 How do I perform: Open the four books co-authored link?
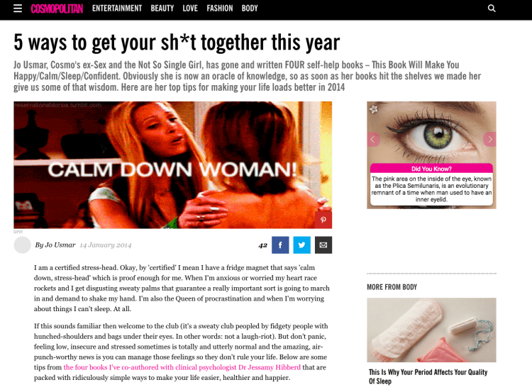[x=182, y=367]
